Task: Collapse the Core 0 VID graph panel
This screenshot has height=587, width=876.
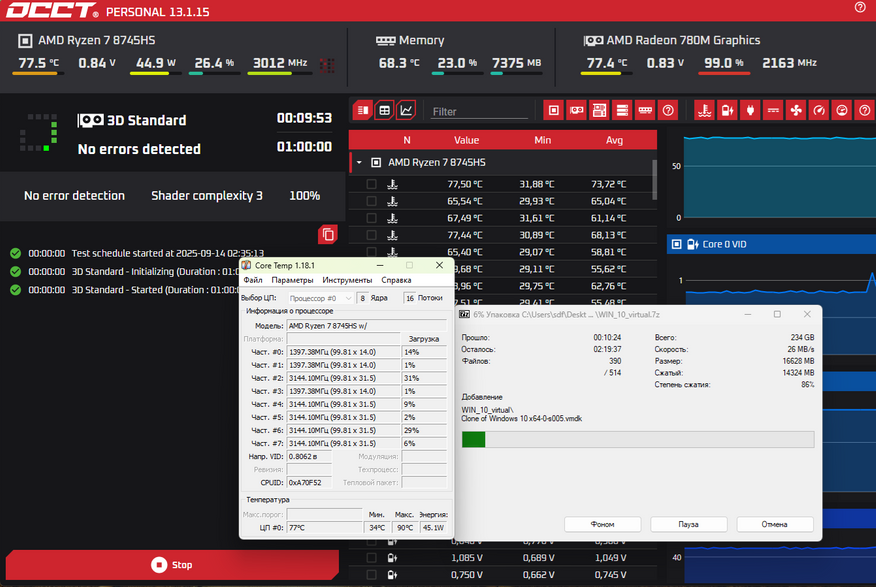Action: [x=677, y=244]
